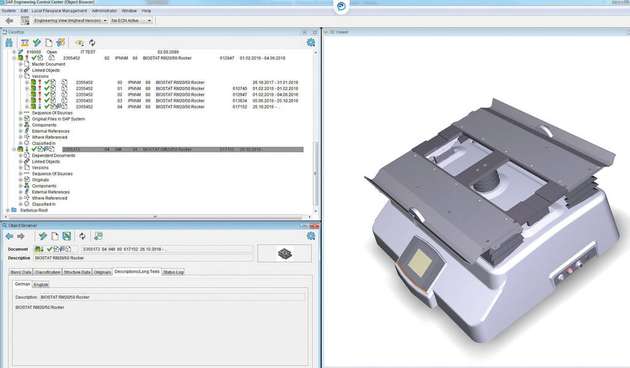This screenshot has height=368, width=630.
Task: Click the Desktop tree horizontal scrollbar
Action: [155, 217]
